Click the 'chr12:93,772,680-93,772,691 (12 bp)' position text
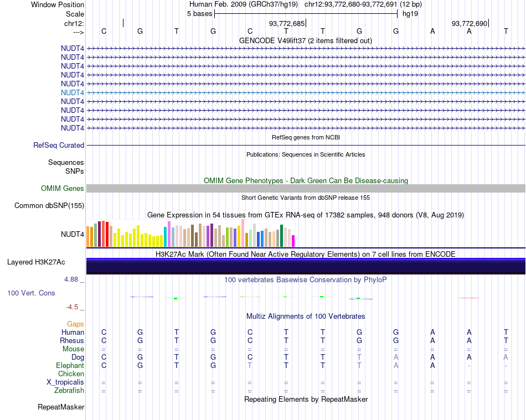The height and width of the screenshot is (420, 526). pos(363,4)
